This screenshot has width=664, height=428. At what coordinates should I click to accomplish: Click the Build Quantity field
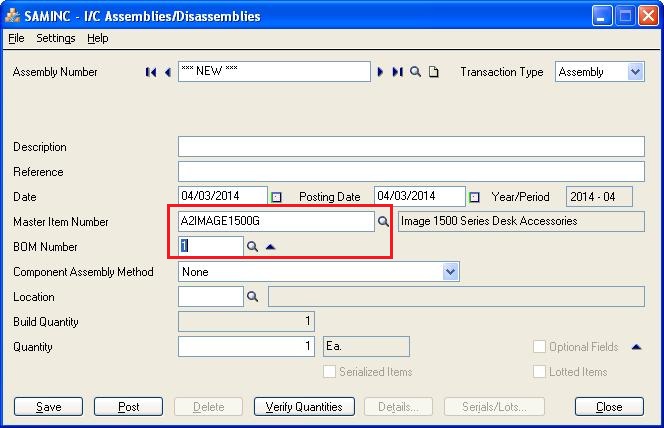pyautogui.click(x=246, y=321)
